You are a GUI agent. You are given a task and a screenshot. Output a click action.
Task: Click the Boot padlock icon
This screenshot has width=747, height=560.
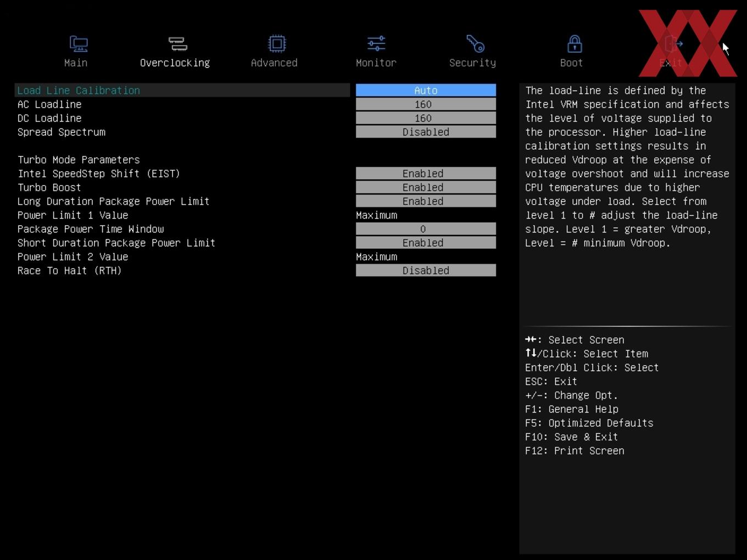575,43
